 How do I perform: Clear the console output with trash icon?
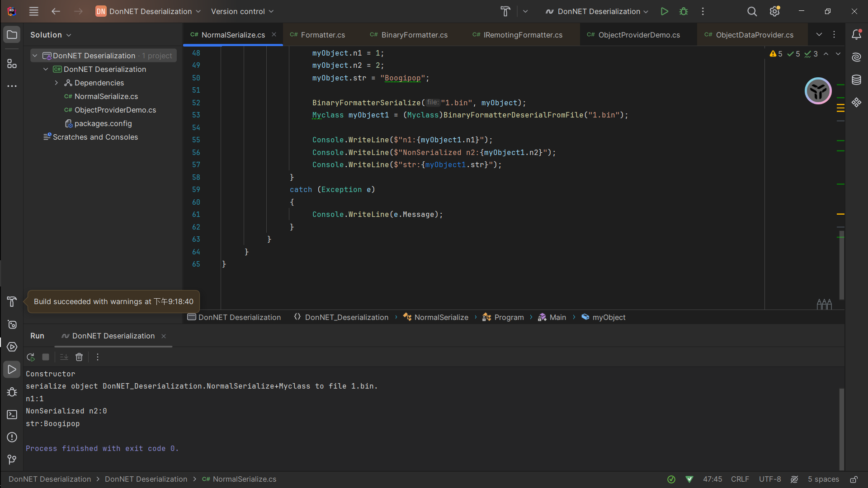(x=79, y=357)
